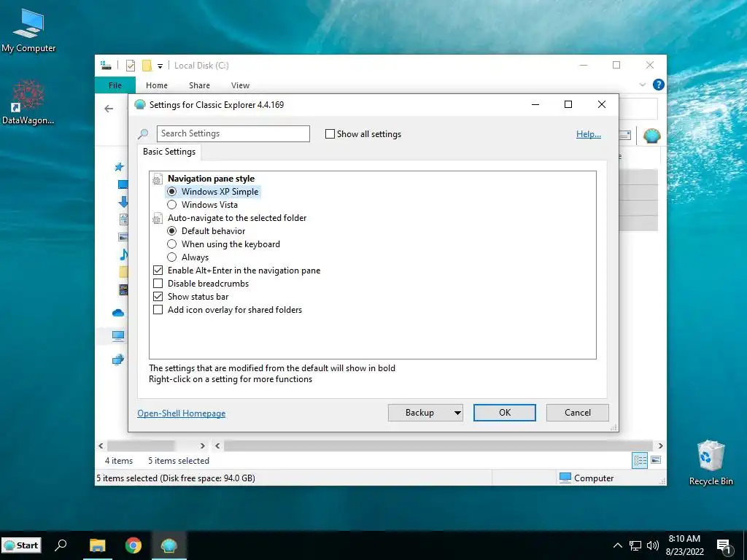747x560 pixels.
Task: Select Always auto-navigate option
Action: click(172, 257)
